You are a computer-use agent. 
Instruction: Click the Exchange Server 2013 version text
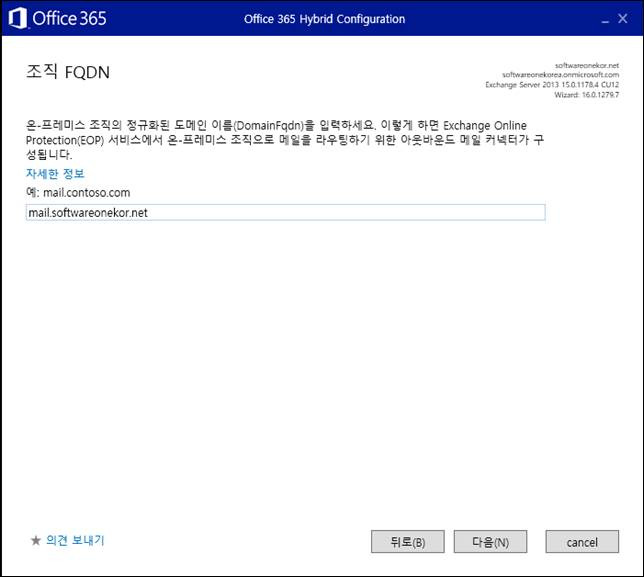[552, 85]
